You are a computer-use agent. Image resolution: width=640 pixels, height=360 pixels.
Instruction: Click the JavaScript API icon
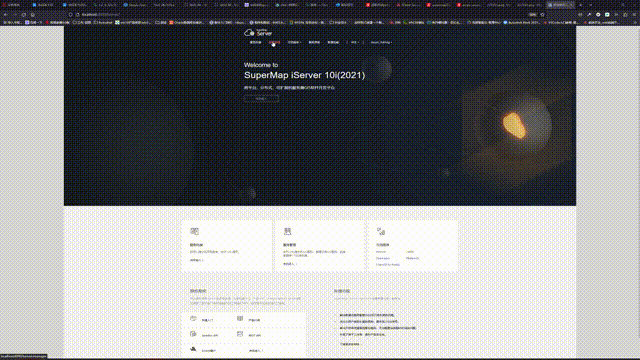point(193,334)
